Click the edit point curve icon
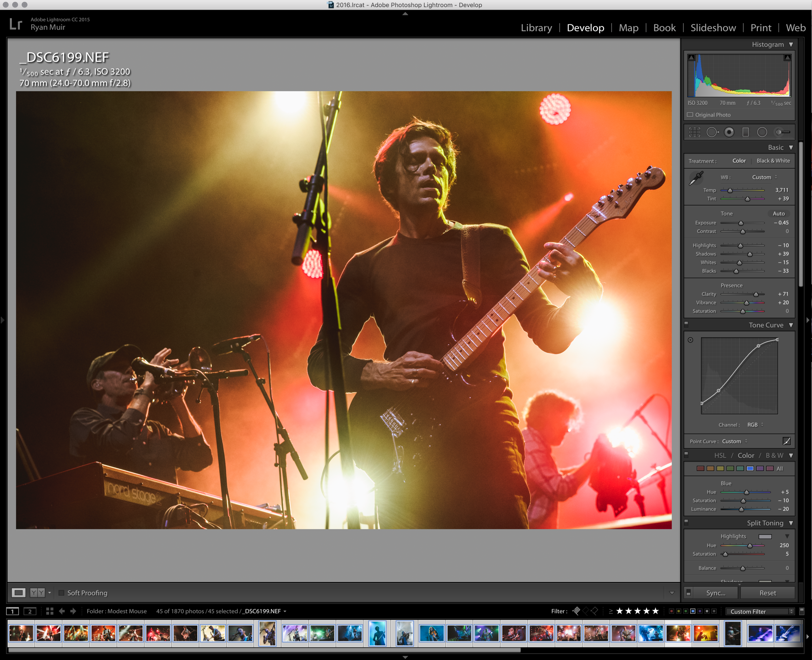The image size is (812, 660). tap(787, 441)
